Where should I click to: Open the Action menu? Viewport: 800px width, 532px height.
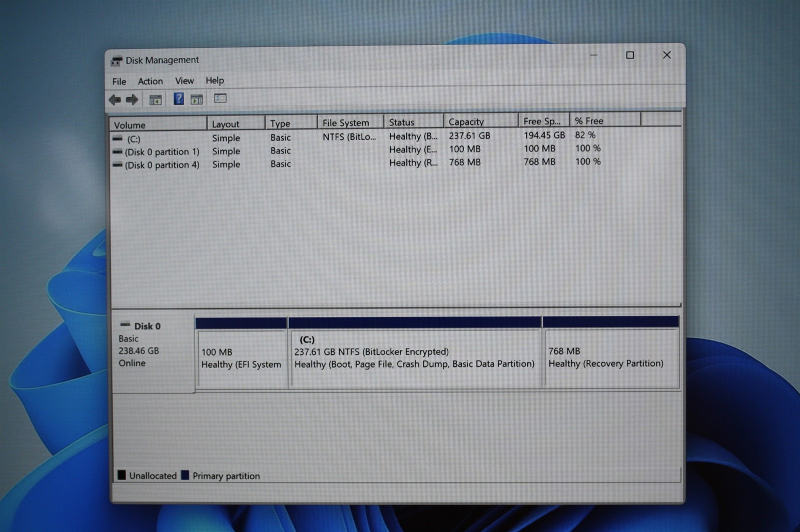pyautogui.click(x=150, y=81)
